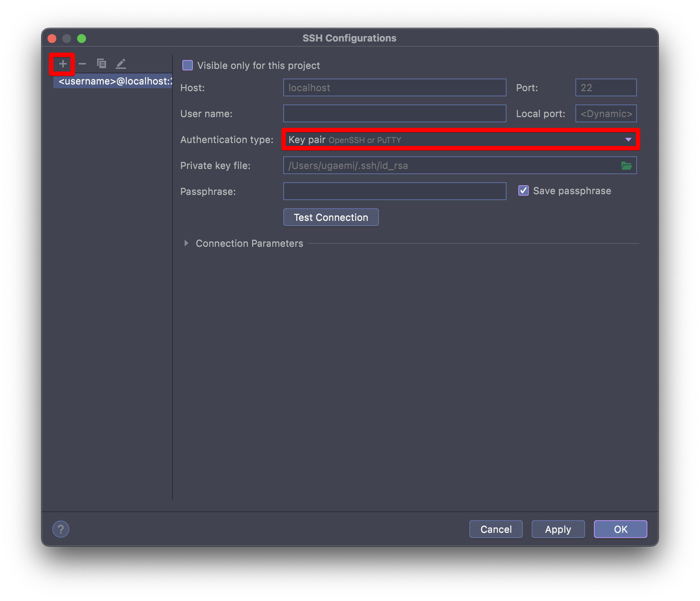Screen dimensions: 700x601
Task: Focus the Passphrase input field
Action: click(x=394, y=191)
